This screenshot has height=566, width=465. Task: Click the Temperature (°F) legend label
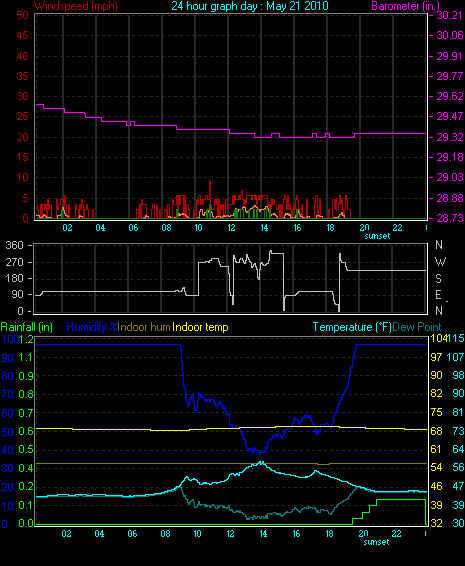[352, 327]
